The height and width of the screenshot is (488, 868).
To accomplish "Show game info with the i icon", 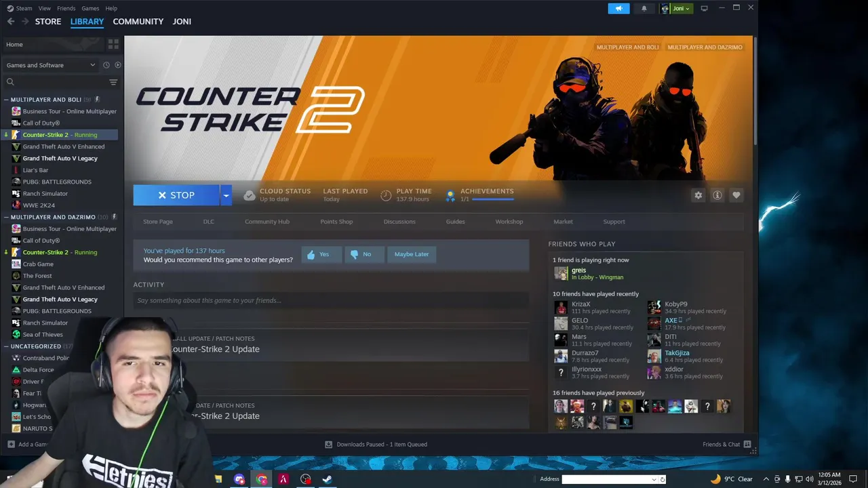I will pos(717,195).
